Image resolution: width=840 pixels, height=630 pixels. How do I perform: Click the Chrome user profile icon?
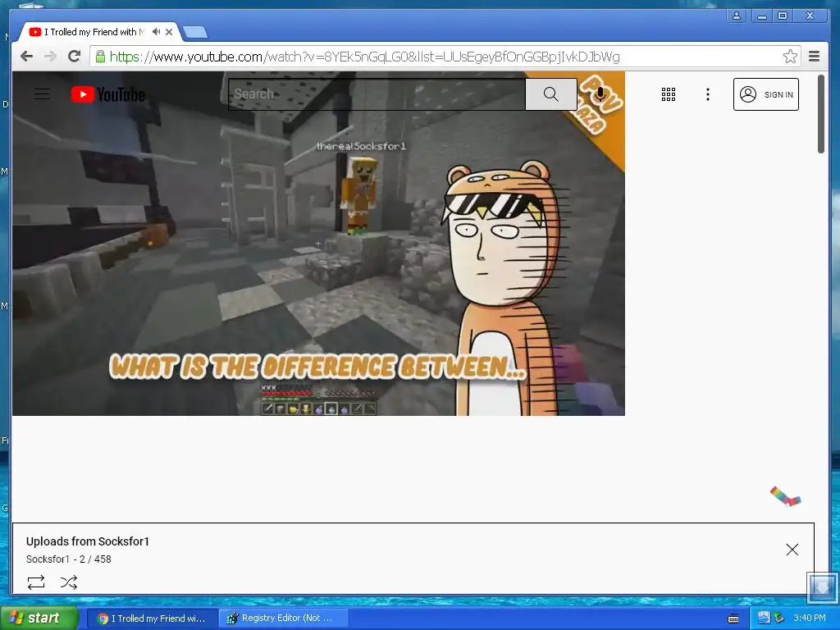(737, 16)
